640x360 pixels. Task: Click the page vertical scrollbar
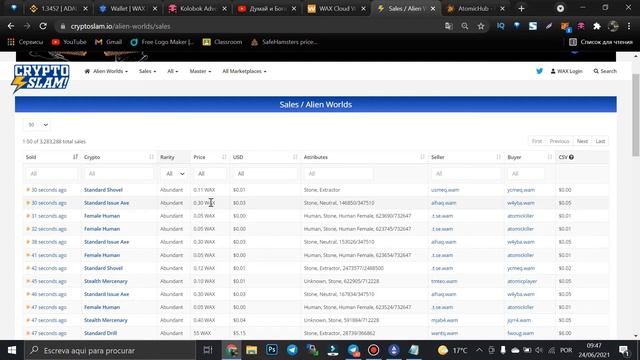[x=636, y=114]
